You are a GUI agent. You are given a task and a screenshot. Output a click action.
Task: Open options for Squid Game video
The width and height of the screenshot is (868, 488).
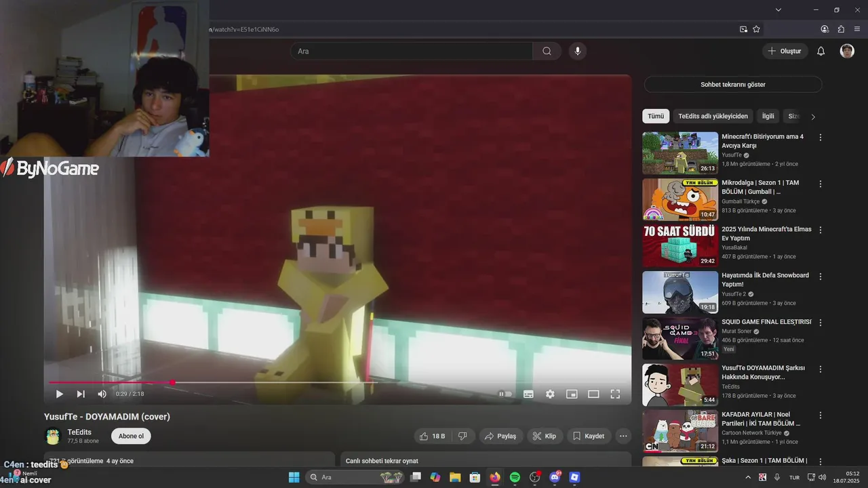coord(821,323)
